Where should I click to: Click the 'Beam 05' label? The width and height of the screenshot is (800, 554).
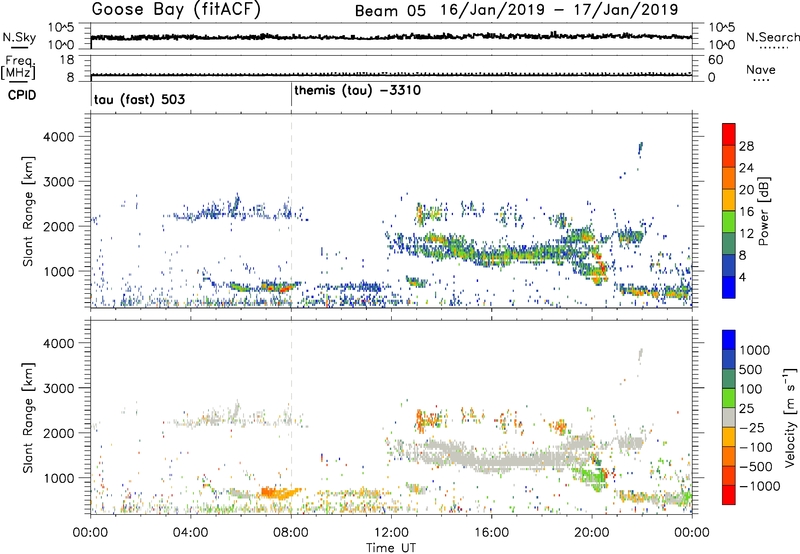390,11
